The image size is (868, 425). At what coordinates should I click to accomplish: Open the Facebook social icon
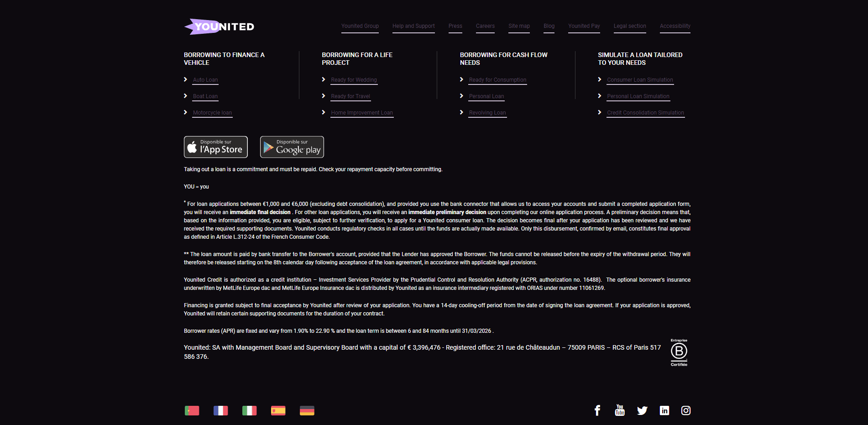point(597,410)
